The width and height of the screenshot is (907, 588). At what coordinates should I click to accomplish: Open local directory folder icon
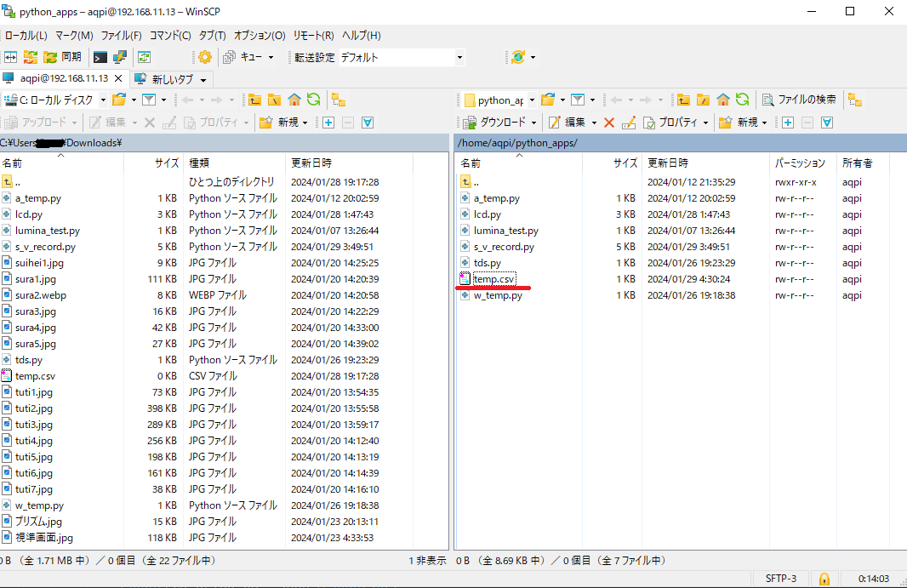pyautogui.click(x=119, y=100)
